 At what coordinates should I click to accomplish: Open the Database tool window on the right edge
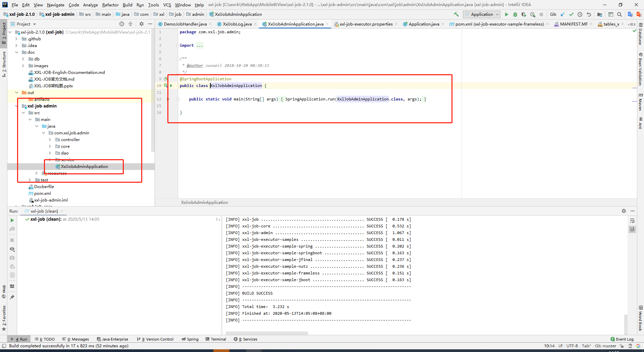coord(640,34)
